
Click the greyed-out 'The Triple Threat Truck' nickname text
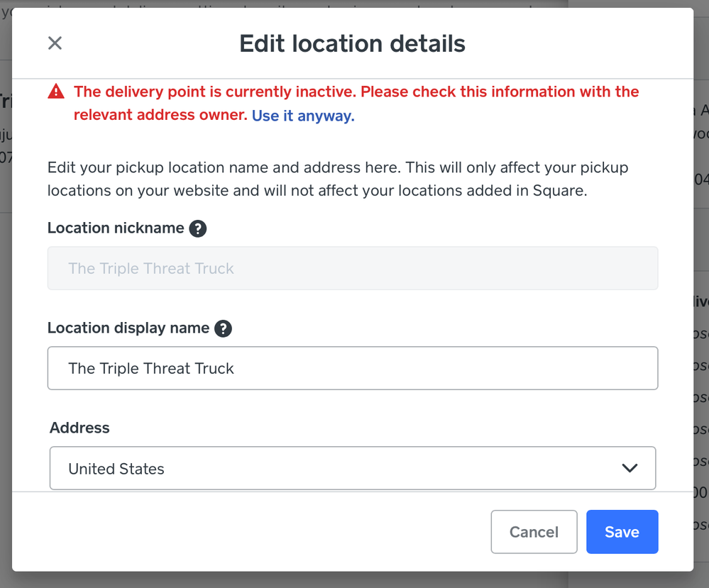coord(151,269)
